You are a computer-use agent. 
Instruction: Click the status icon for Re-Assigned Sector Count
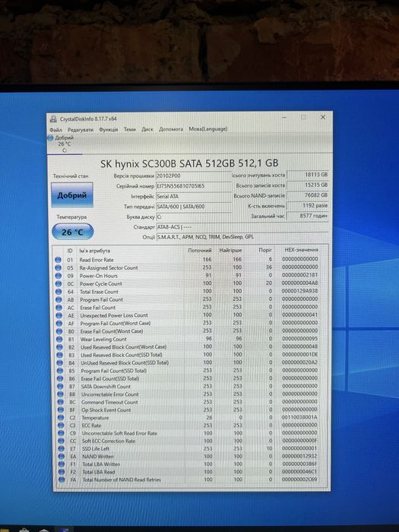tap(58, 268)
